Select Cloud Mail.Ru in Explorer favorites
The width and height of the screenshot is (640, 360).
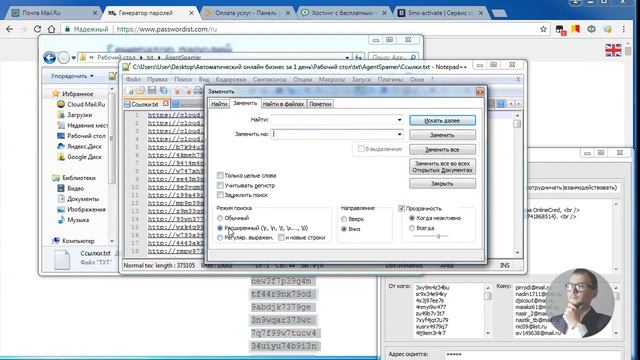coord(81,104)
